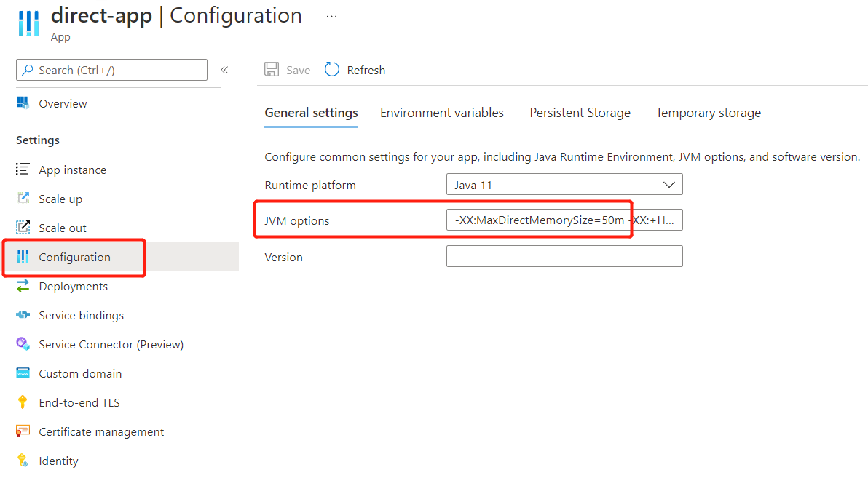
Task: Open the ellipsis more options next to title
Action: tap(331, 17)
